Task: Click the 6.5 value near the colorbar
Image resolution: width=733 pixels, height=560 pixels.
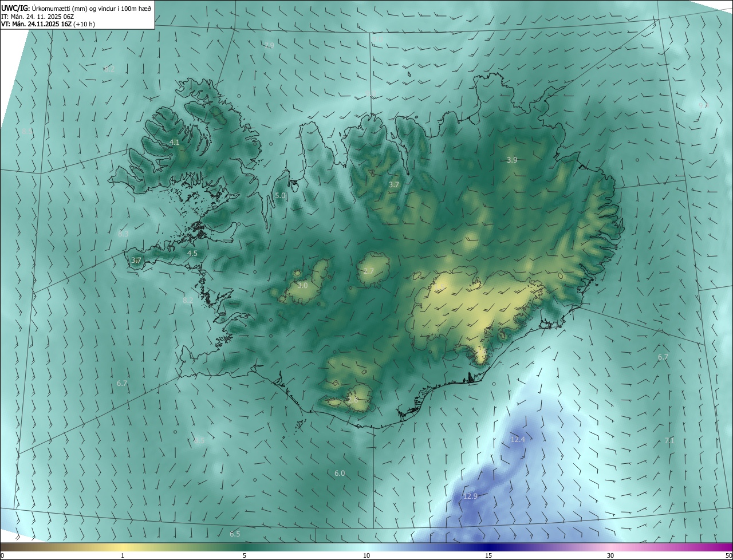Action: click(235, 534)
